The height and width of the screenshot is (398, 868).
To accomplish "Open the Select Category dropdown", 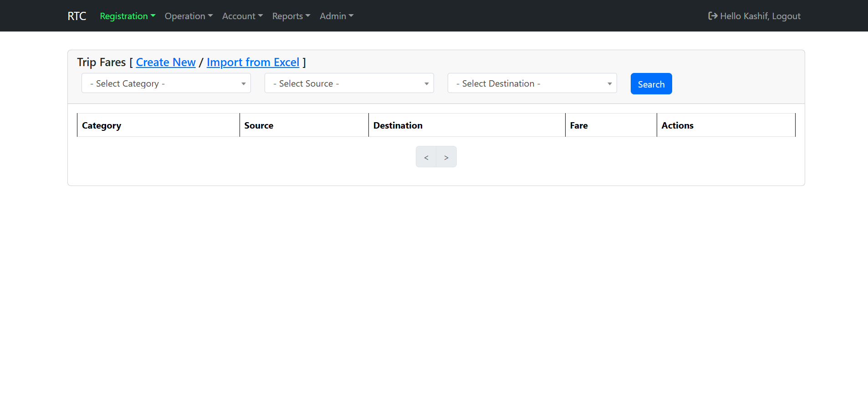I will point(166,83).
